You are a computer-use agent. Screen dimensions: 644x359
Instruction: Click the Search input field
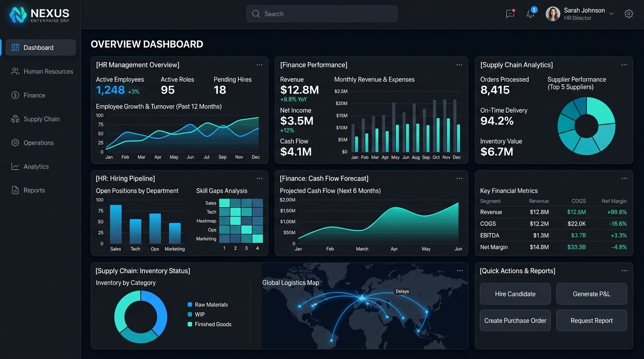(x=322, y=14)
